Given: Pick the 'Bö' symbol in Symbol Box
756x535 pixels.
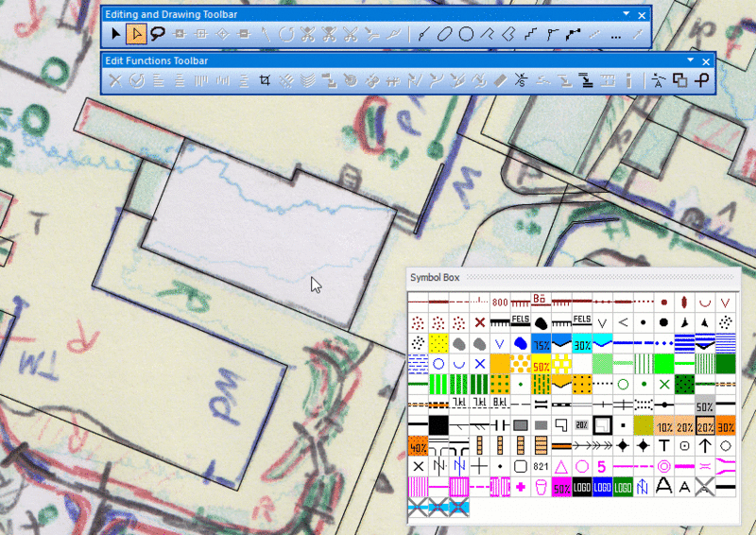Looking at the screenshot, I should (x=541, y=302).
